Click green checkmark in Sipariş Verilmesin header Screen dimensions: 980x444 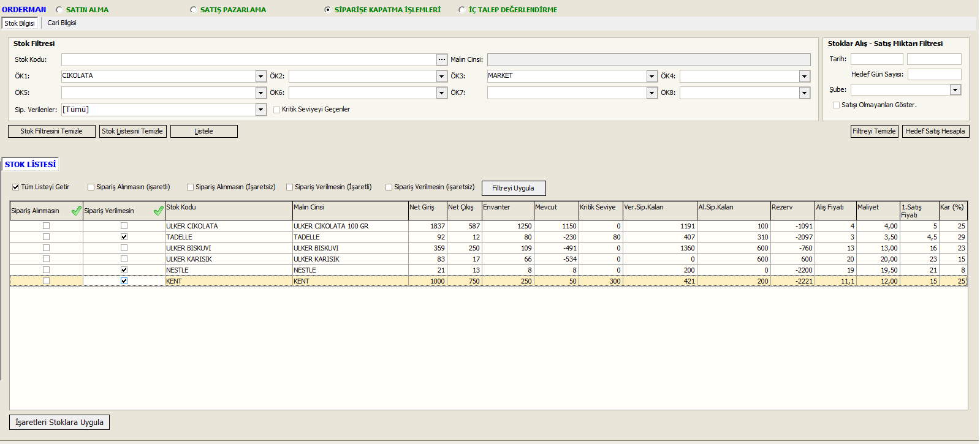(x=158, y=211)
